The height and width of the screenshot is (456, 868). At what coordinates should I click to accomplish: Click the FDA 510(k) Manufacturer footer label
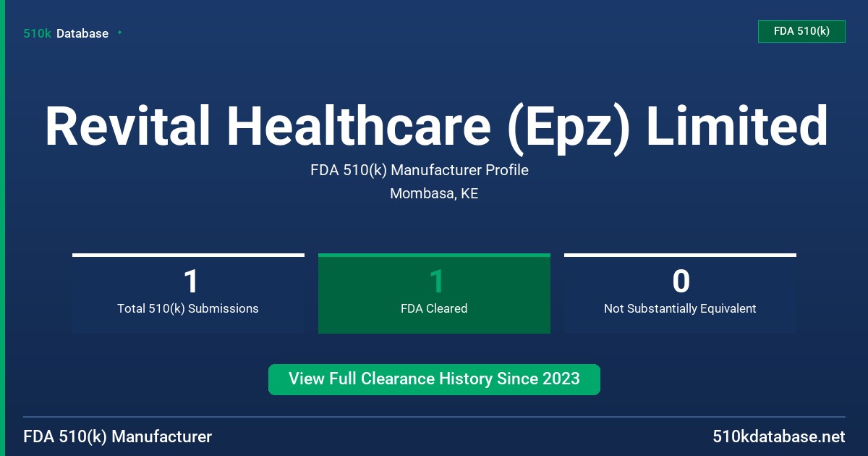pos(118,437)
